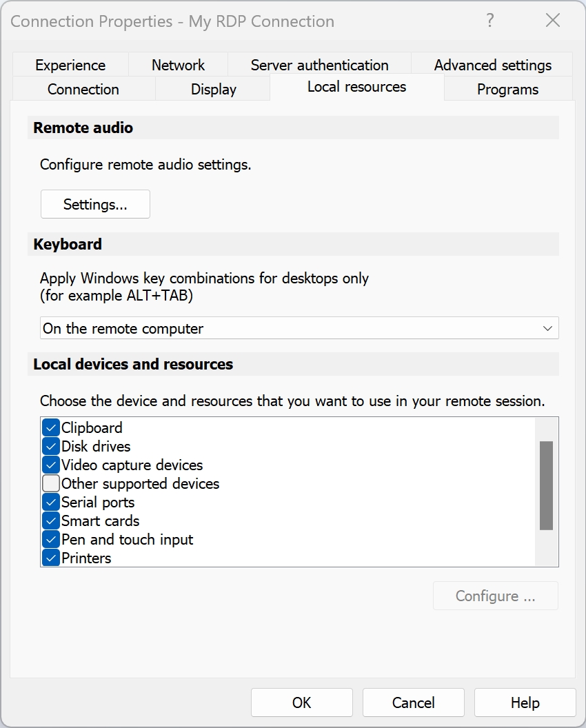
Task: Toggle Smart cards checkbox
Action: click(x=51, y=520)
